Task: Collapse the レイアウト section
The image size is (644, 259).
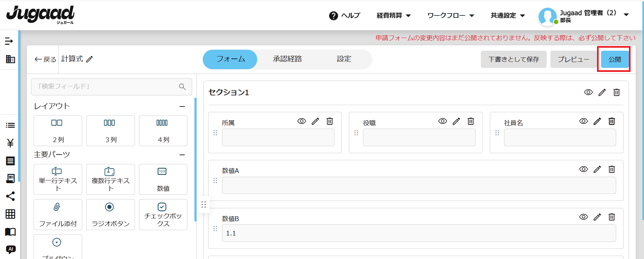Action: pyautogui.click(x=182, y=106)
